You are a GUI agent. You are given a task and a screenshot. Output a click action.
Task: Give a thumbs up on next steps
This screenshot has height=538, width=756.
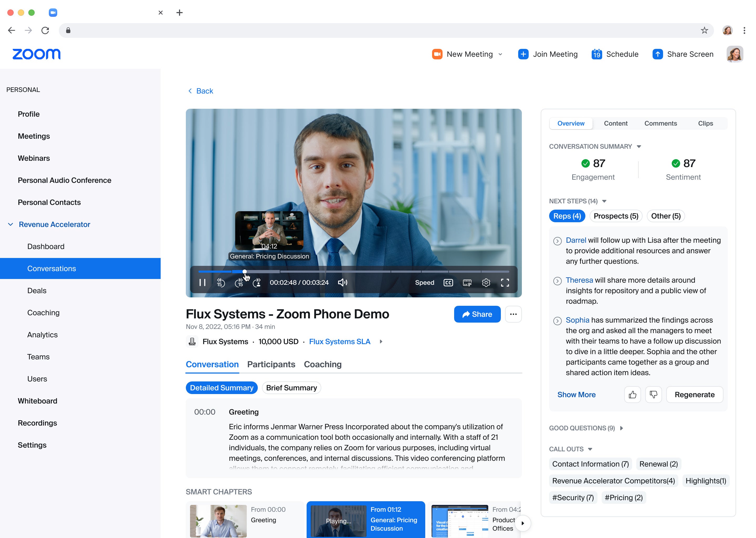click(x=633, y=395)
